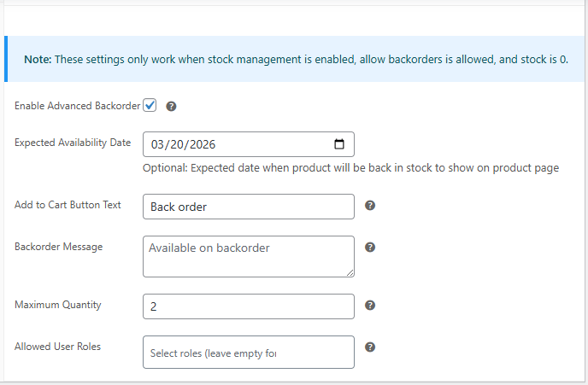Show help icon next to Backorder Message

tap(370, 248)
